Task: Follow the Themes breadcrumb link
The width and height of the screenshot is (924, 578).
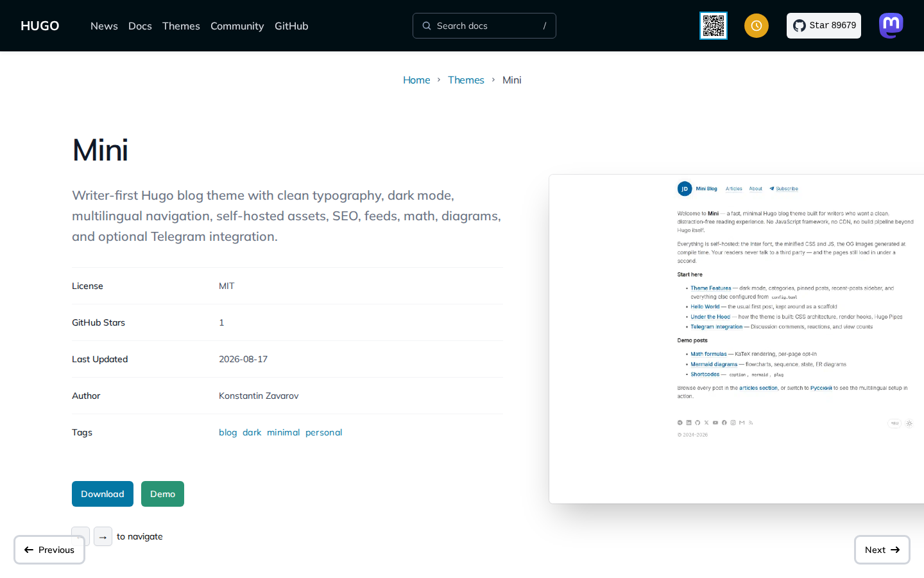Action: (x=466, y=80)
